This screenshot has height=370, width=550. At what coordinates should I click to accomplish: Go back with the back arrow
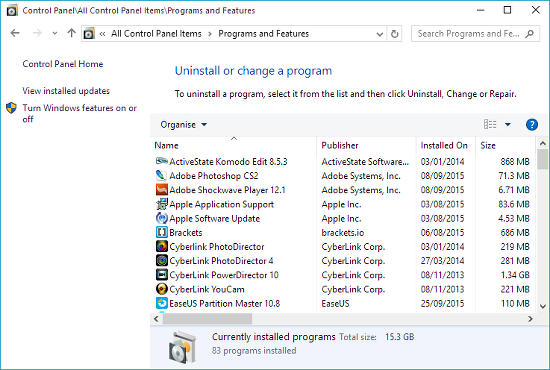15,33
